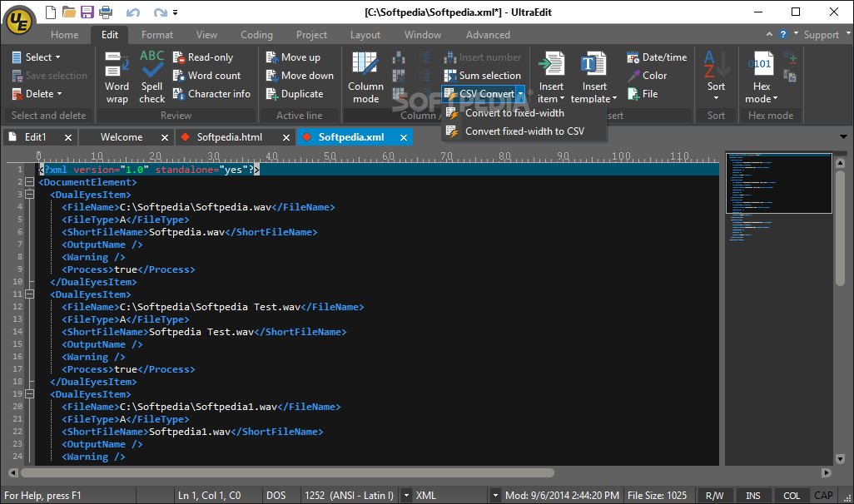Click the Delete icon in Select and delete
This screenshot has width=854, height=504.
pos(17,94)
